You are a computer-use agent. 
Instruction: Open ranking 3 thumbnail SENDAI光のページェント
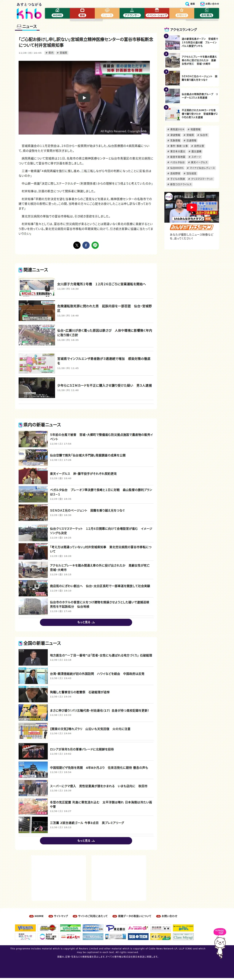172,78
